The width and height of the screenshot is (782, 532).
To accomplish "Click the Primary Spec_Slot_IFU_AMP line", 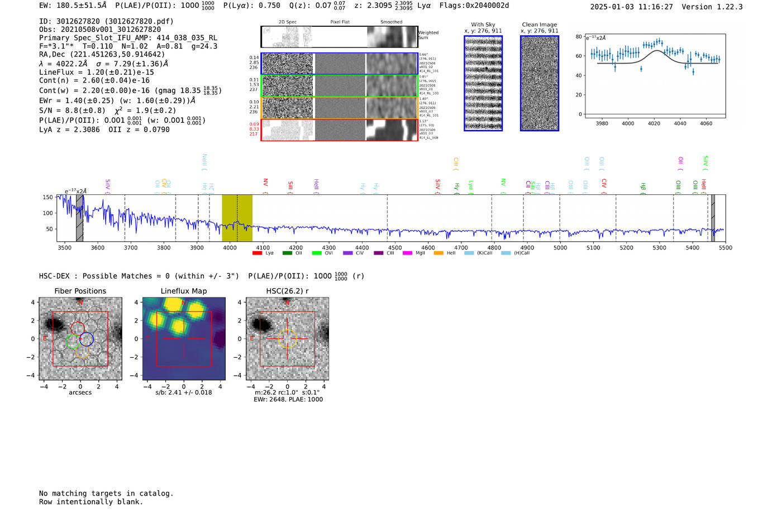I will (x=128, y=38).
